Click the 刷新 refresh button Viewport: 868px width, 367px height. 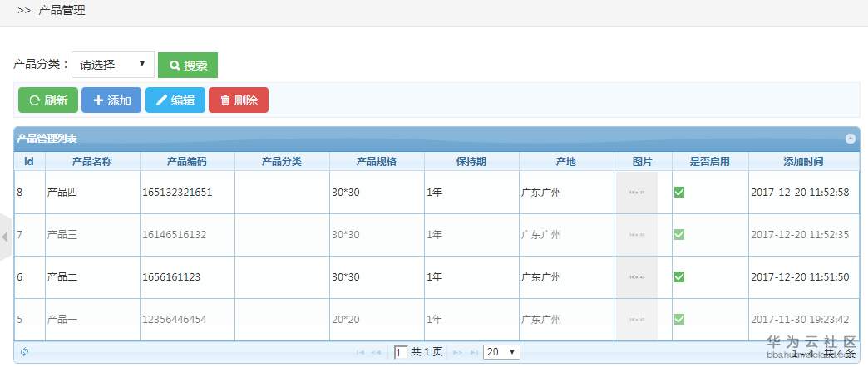click(48, 100)
